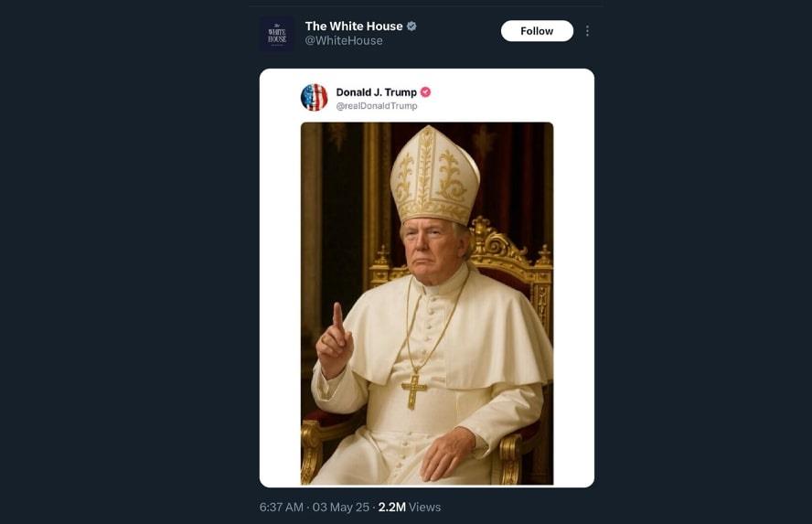Viewport: 812px width, 524px height.
Task: Click the @WhiteHouse handle
Action: (x=344, y=41)
